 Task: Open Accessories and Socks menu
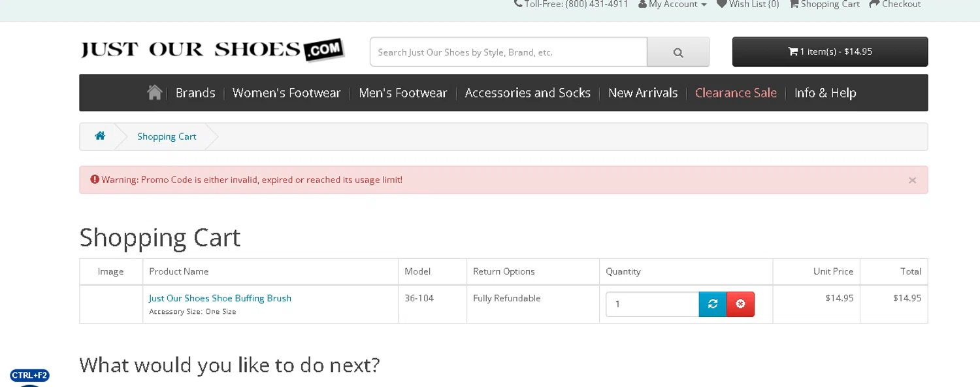click(528, 93)
